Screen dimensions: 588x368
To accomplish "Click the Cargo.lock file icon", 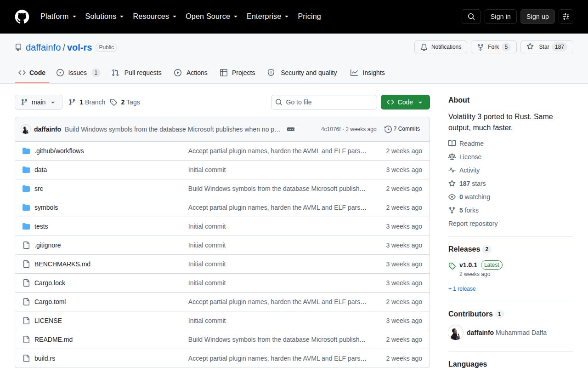I will tap(26, 283).
